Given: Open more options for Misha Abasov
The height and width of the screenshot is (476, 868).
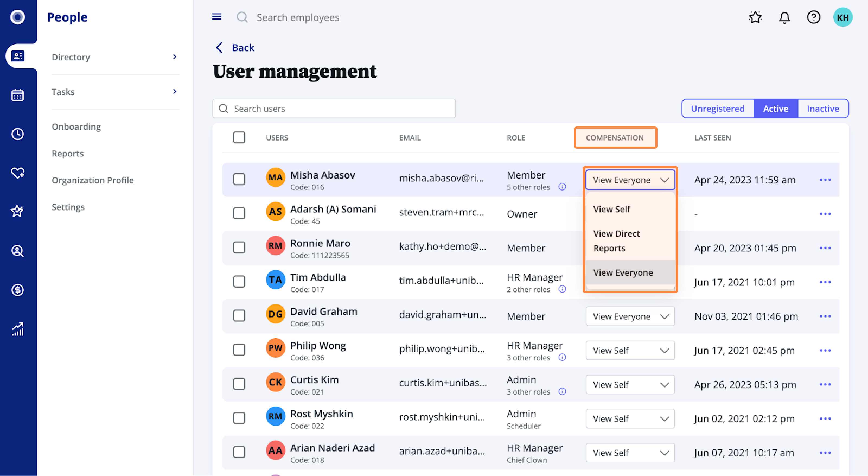Looking at the screenshot, I should point(825,180).
